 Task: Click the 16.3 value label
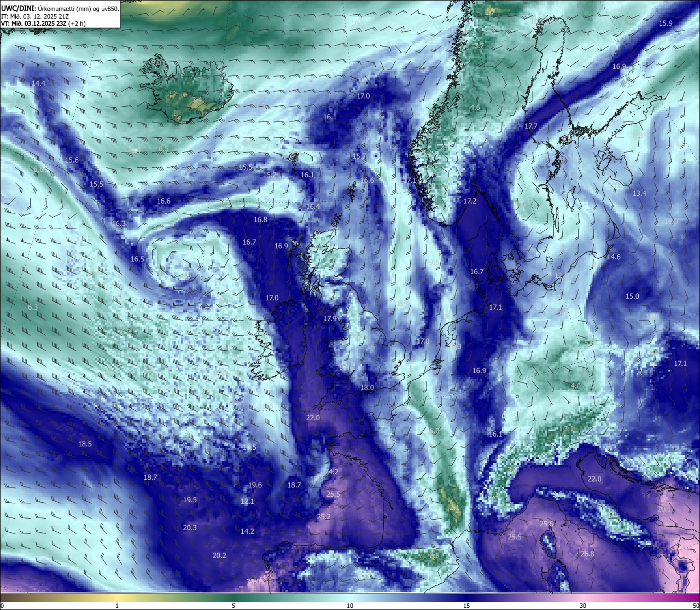(x=119, y=224)
